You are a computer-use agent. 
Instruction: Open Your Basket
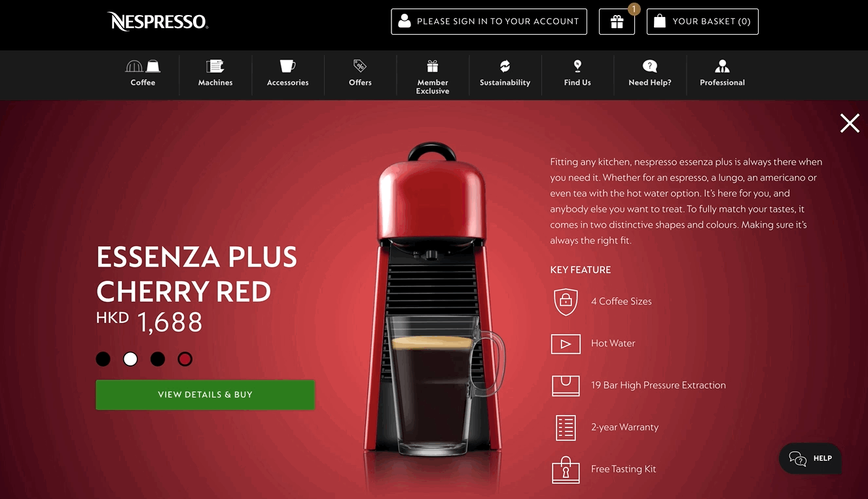click(702, 22)
